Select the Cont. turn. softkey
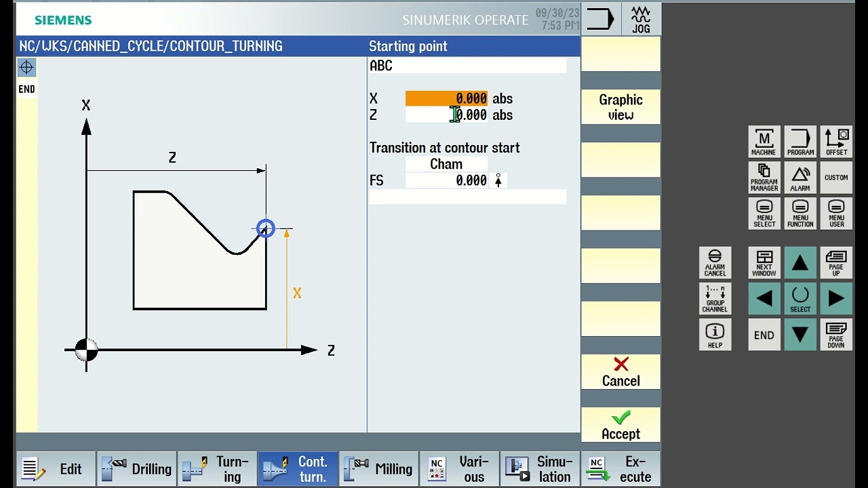Screen dimensions: 868x488 (298, 469)
